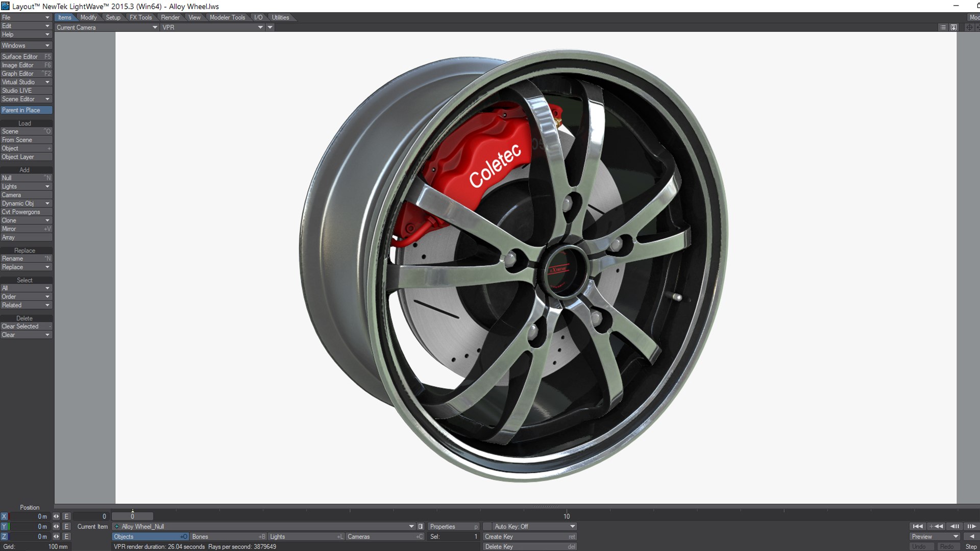The height and width of the screenshot is (551, 980).
Task: Click the X channel keyframe arrows button
Action: pyautogui.click(x=56, y=516)
